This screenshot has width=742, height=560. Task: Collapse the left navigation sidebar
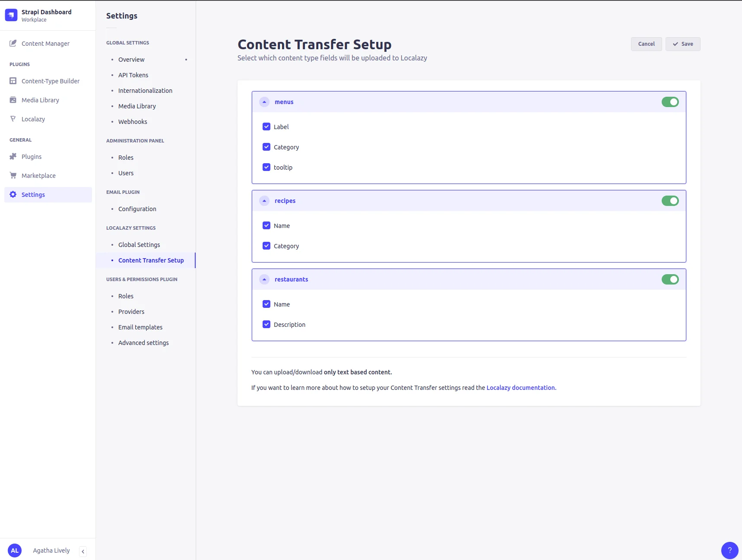[x=83, y=551]
